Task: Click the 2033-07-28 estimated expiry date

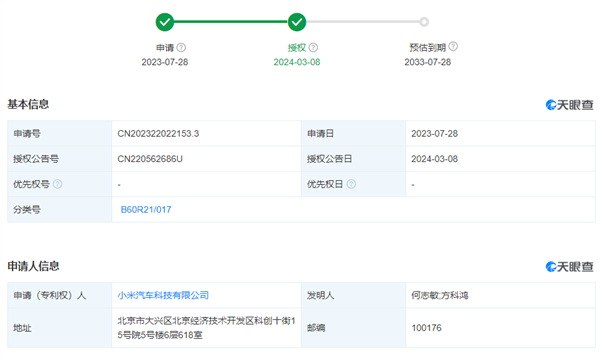Action: [427, 62]
